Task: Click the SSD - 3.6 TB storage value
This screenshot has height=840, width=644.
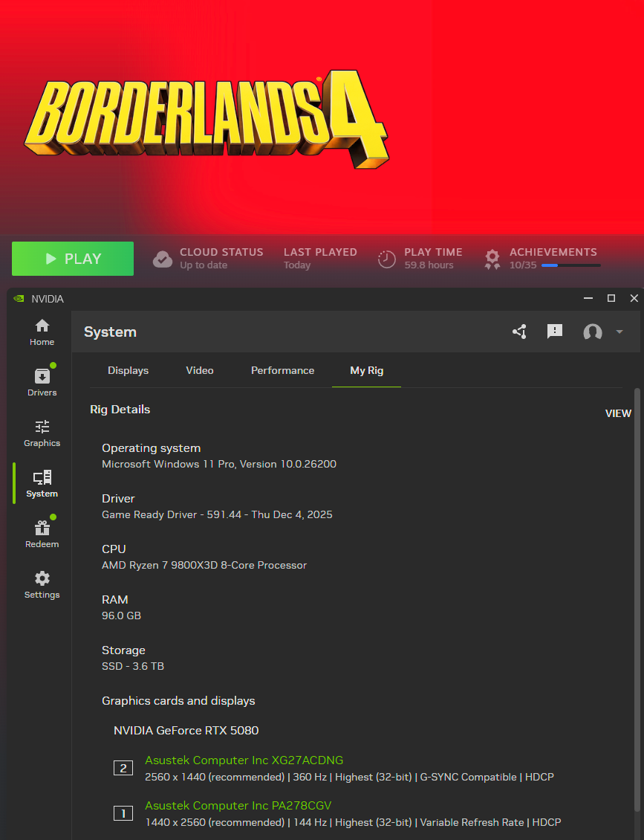Action: click(x=133, y=667)
